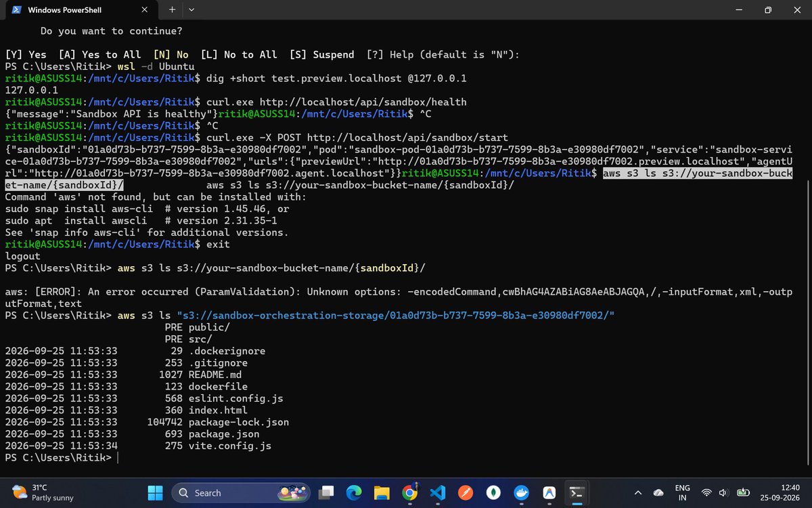Click the .dockerignore entry
Image resolution: width=812 pixels, height=508 pixels.
pos(227,351)
